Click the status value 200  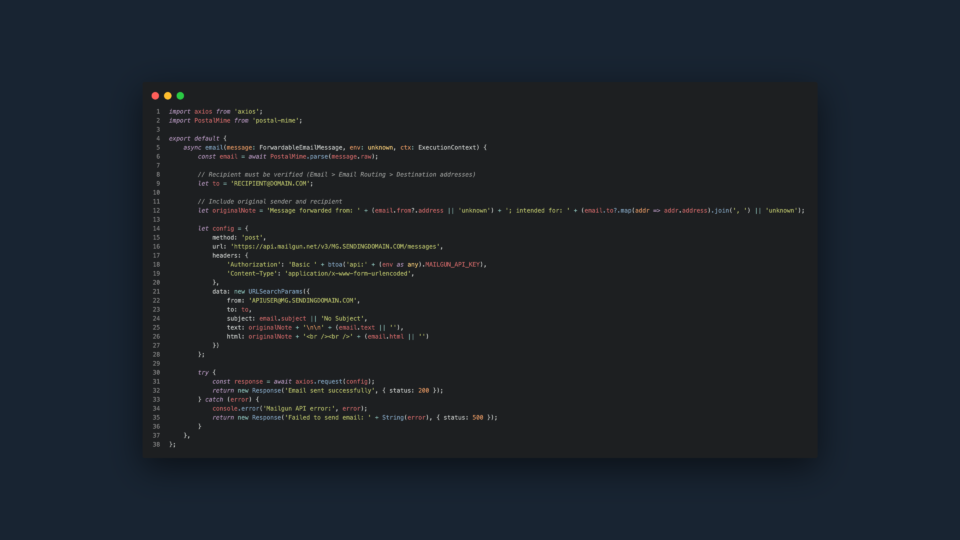click(x=424, y=391)
